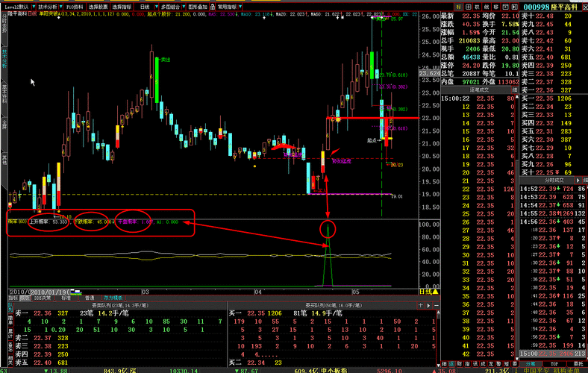Image resolution: width=588 pixels, height=373 pixels.
Task: Click the 技术分析 vertical tab on the left sidebar
Action: click(x=4, y=56)
